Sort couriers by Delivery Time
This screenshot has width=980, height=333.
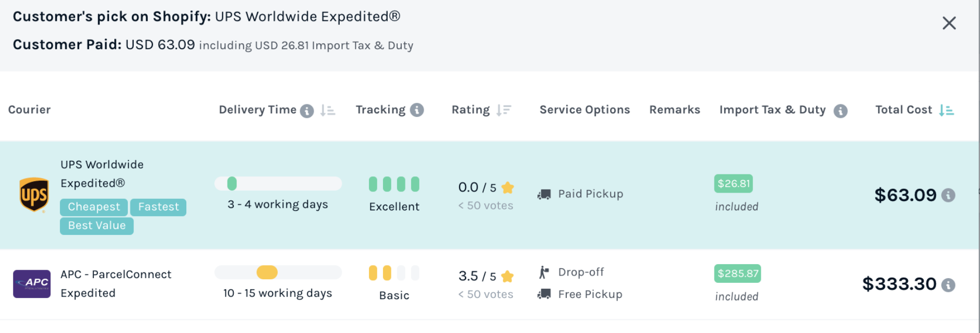[328, 110]
